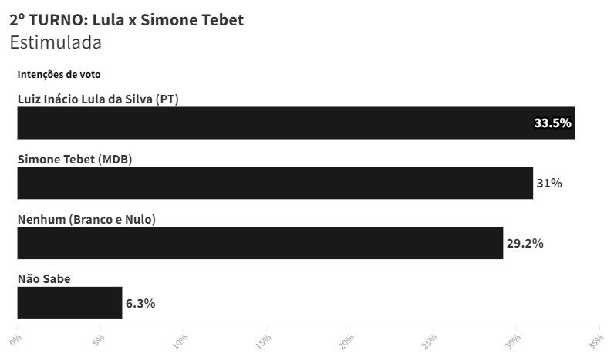Click the Lula da Silva 33.5% bar
This screenshot has height=364, width=614.
click(x=296, y=123)
